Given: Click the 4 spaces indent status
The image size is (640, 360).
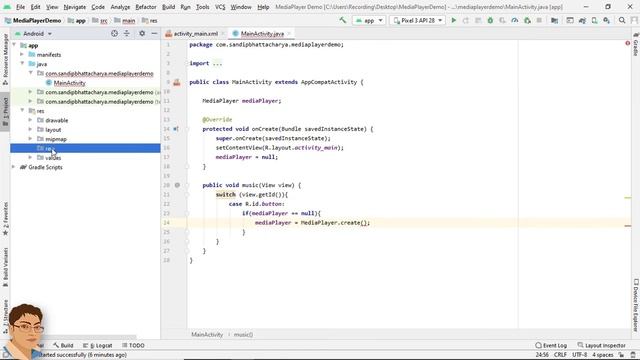Looking at the screenshot, I should click(x=602, y=355).
